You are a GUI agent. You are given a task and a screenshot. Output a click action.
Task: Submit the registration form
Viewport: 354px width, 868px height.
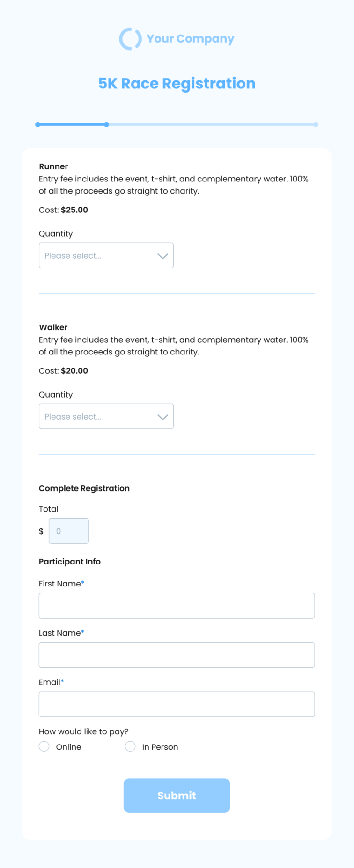[x=177, y=796]
